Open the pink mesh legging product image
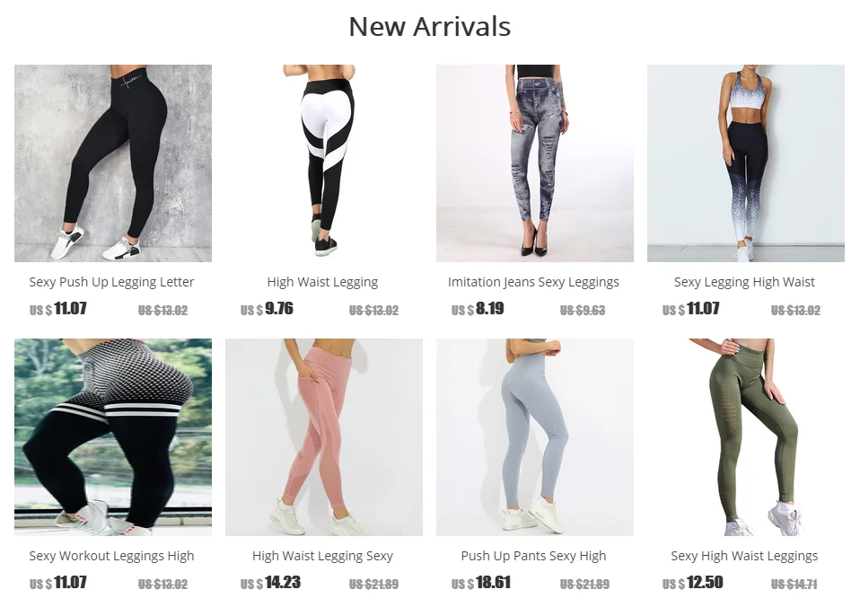Viewport: 860px width, 616px height. (x=323, y=436)
